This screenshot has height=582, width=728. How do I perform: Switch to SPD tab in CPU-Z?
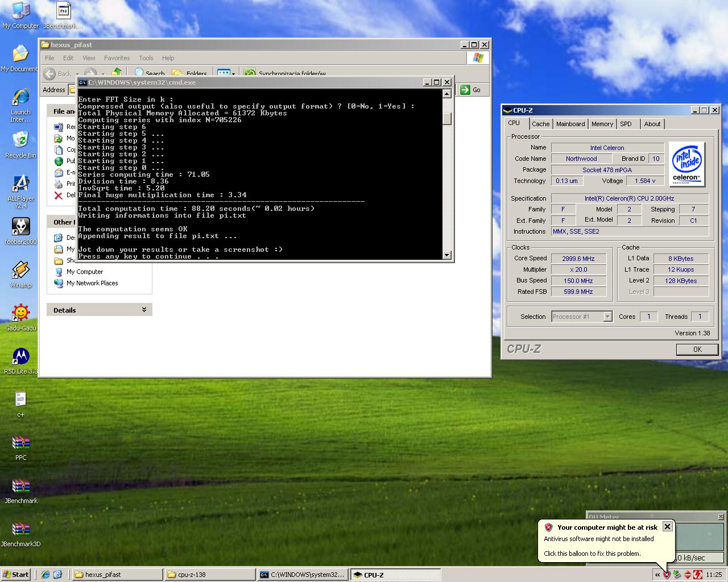coord(626,124)
